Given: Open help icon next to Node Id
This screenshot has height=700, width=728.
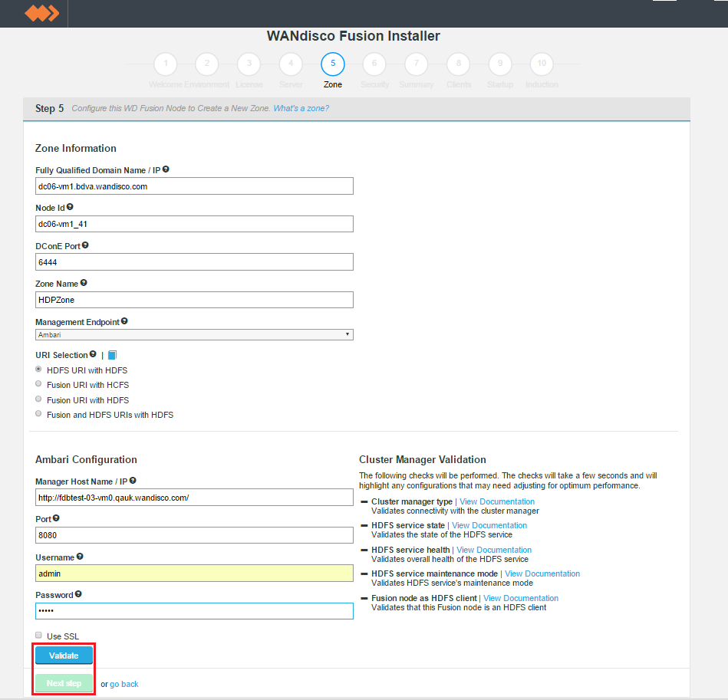Looking at the screenshot, I should 70,207.
